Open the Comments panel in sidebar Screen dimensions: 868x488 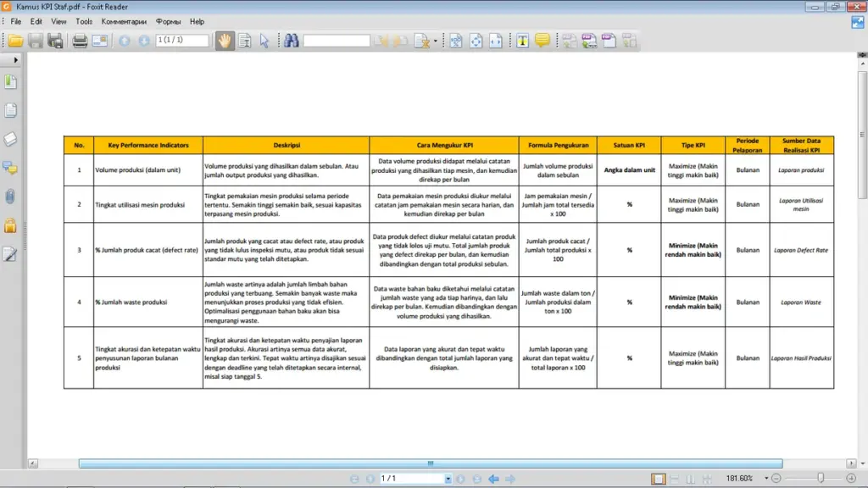pyautogui.click(x=10, y=169)
